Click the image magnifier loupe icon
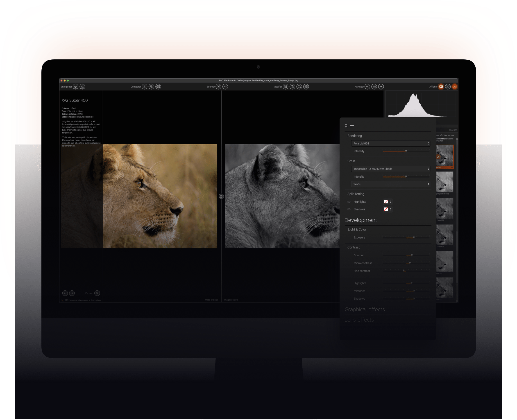Screen dimensions: 517x420 point(448,87)
